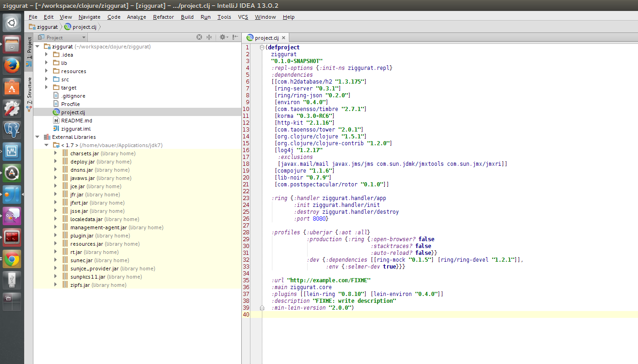Viewport: 638px width, 364px height.
Task: Open the File menu
Action: click(x=33, y=17)
